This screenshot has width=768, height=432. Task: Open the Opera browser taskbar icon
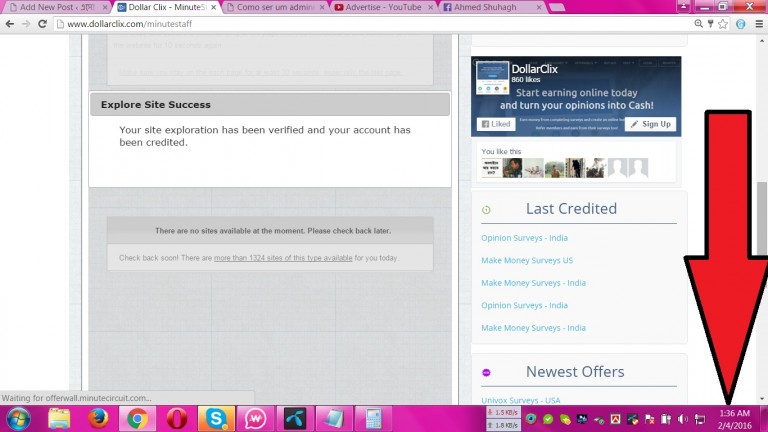pyautogui.click(x=176, y=418)
